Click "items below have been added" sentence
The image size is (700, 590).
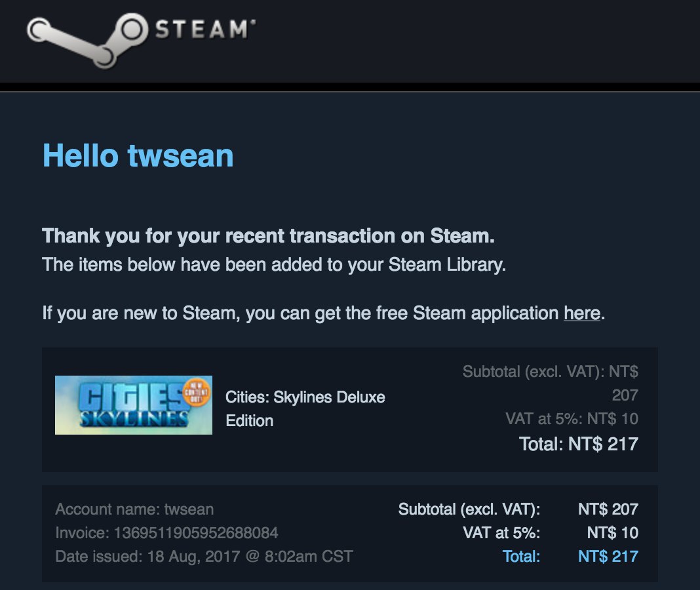coord(274,265)
